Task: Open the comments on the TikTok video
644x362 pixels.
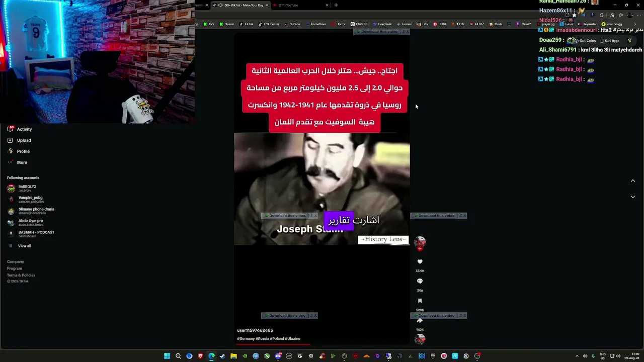Action: click(x=420, y=281)
